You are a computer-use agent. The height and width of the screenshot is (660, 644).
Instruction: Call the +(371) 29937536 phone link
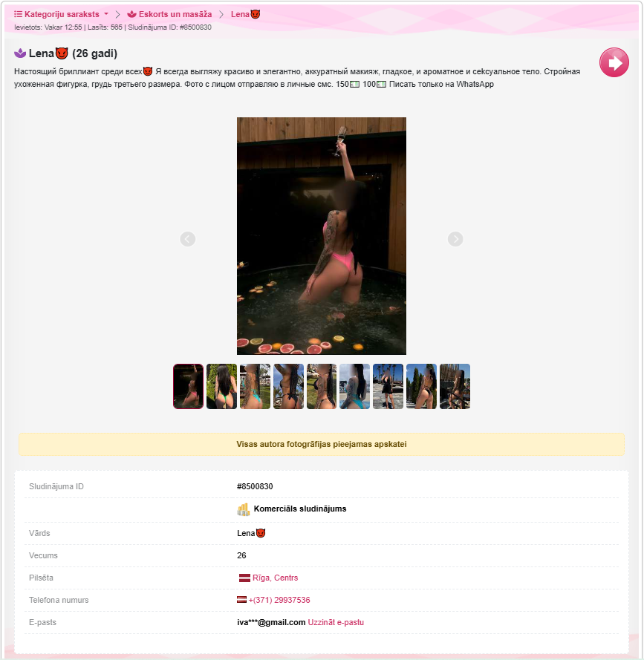279,600
